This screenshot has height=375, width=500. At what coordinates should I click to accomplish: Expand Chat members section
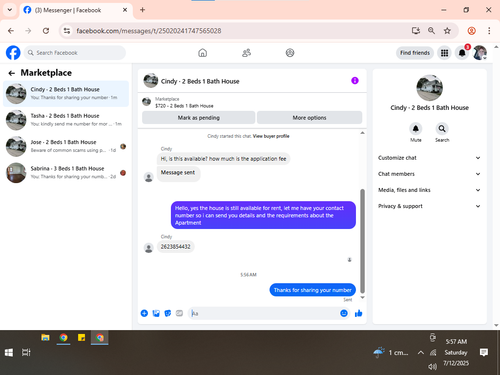pyautogui.click(x=429, y=174)
